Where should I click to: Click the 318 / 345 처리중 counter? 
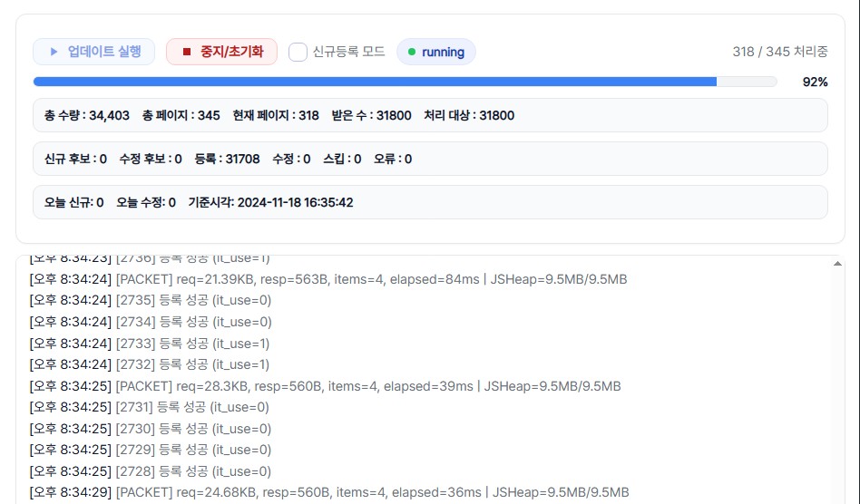pyautogui.click(x=779, y=52)
